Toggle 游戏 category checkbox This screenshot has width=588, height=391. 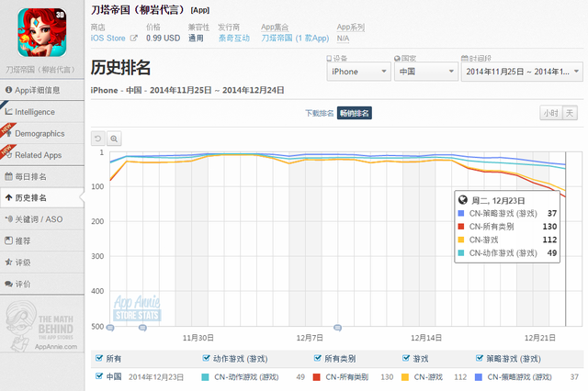[406, 358]
